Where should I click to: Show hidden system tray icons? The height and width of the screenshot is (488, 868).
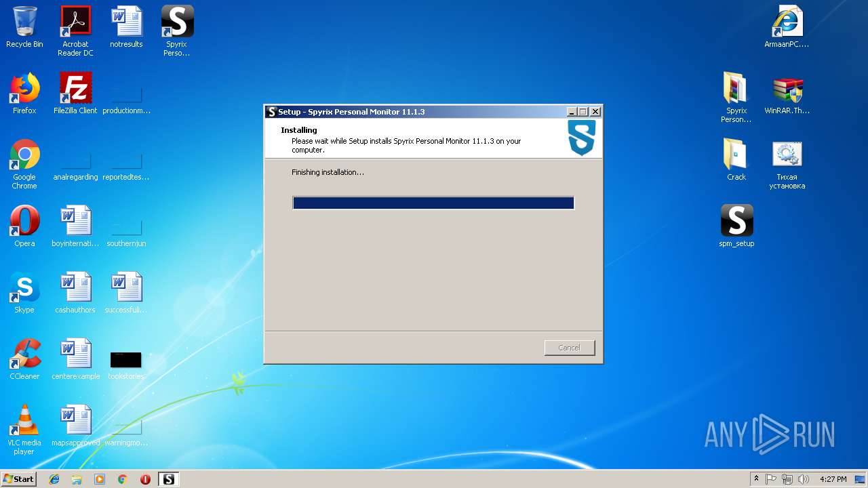coord(756,479)
